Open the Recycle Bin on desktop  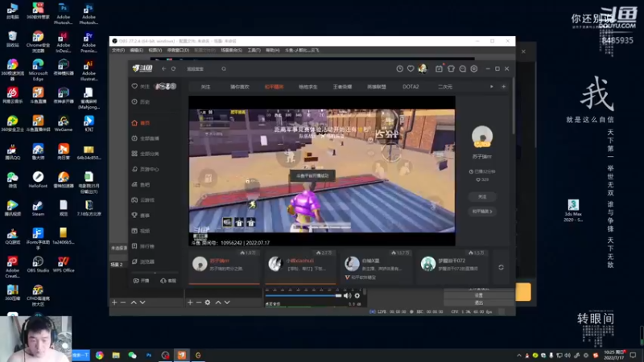click(12, 39)
